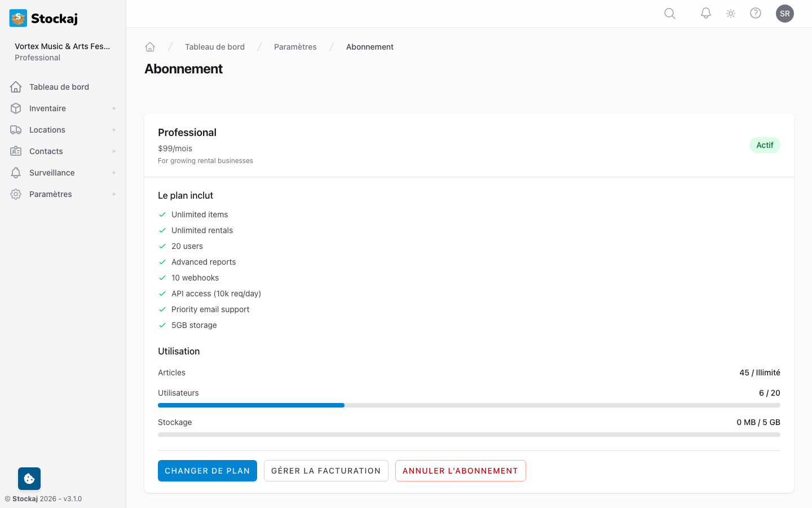Click the Stockaj logo
The width and height of the screenshot is (812, 508).
pos(43,18)
